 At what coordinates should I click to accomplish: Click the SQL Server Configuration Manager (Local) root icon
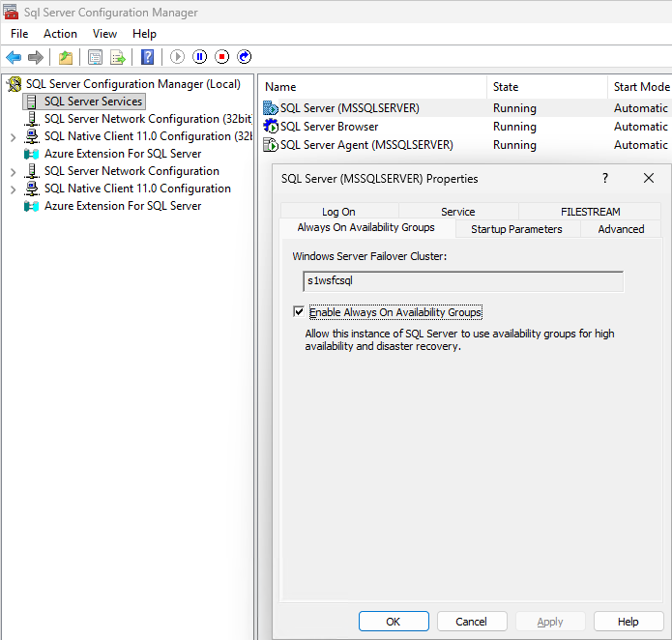15,84
